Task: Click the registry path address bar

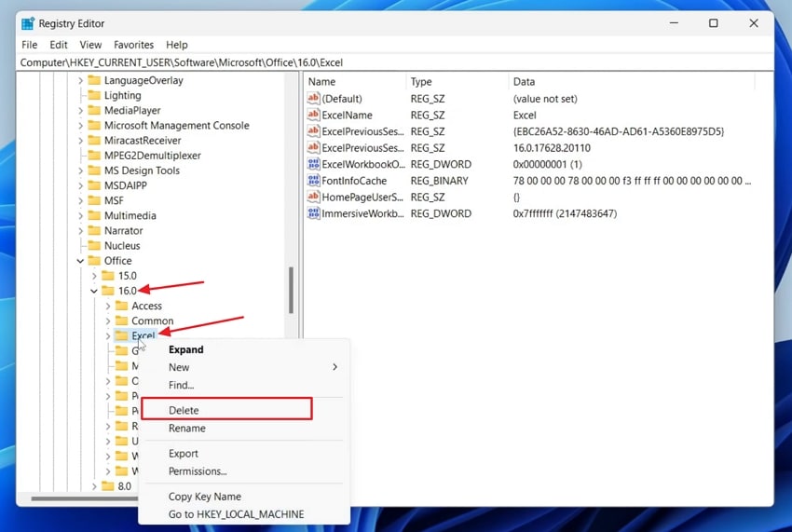Action: (395, 62)
